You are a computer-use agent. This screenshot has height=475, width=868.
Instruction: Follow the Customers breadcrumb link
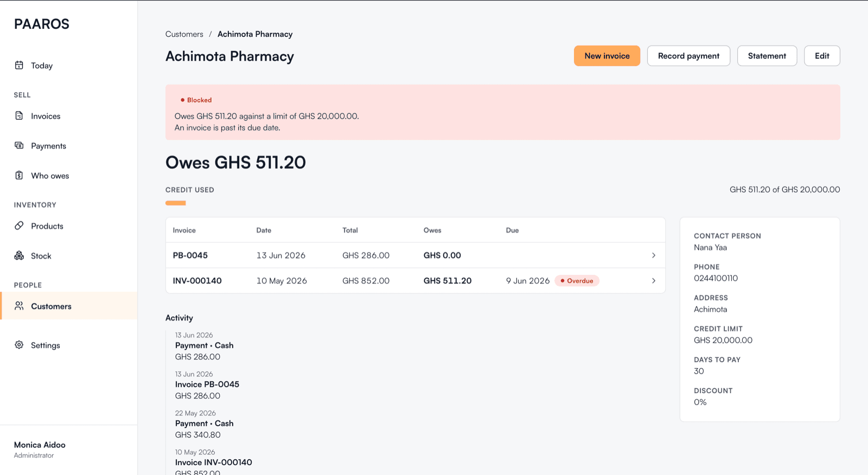tap(184, 34)
